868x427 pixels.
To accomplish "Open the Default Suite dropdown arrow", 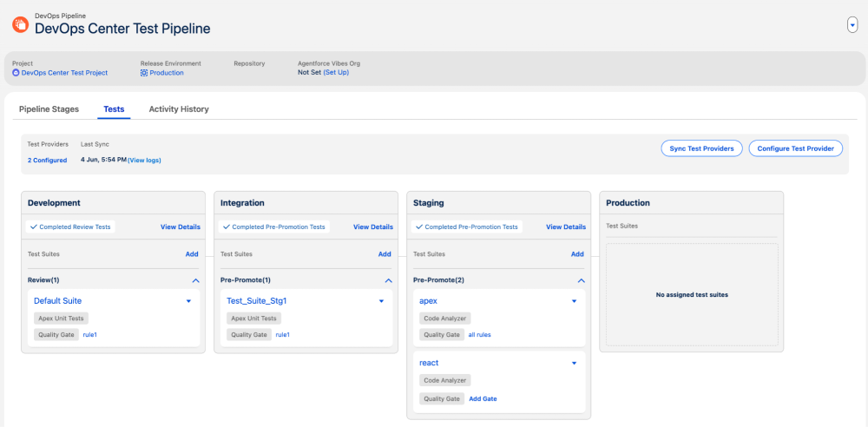I will [x=188, y=301].
